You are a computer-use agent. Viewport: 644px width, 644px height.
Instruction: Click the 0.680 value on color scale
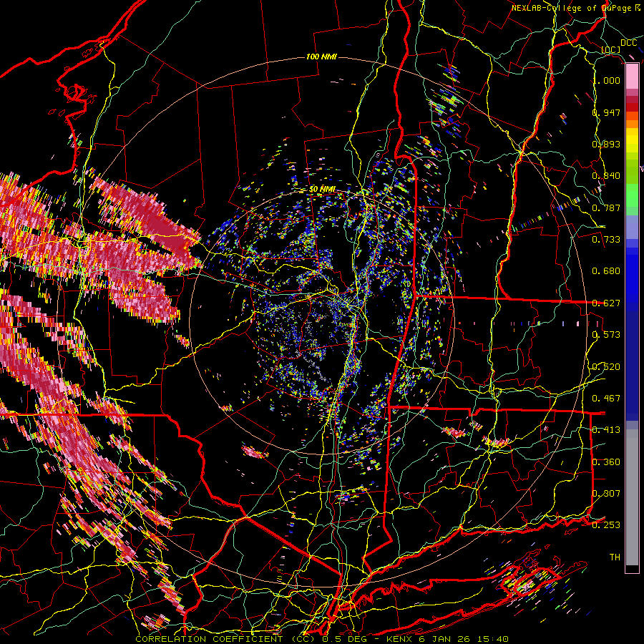pyautogui.click(x=606, y=271)
